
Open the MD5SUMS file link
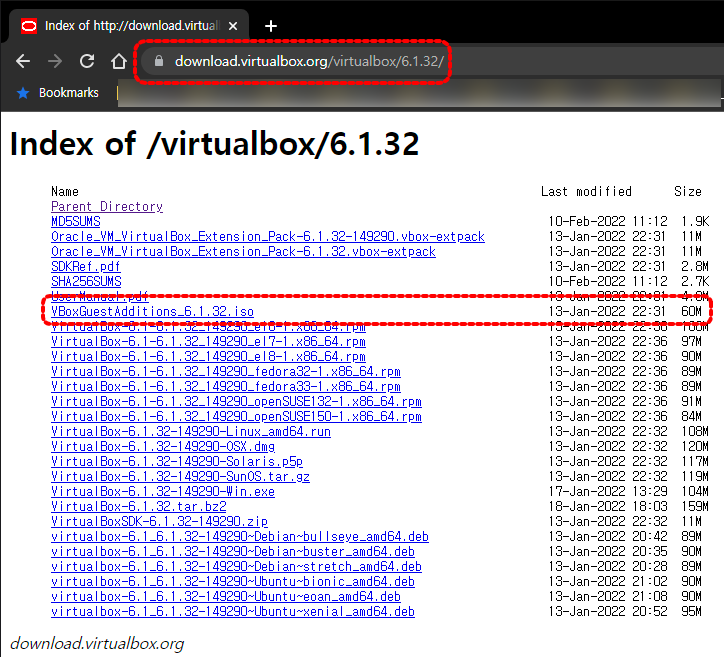coord(76,221)
